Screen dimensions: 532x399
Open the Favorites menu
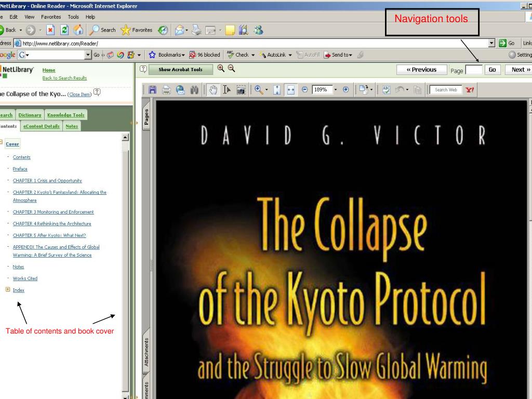tap(51, 17)
